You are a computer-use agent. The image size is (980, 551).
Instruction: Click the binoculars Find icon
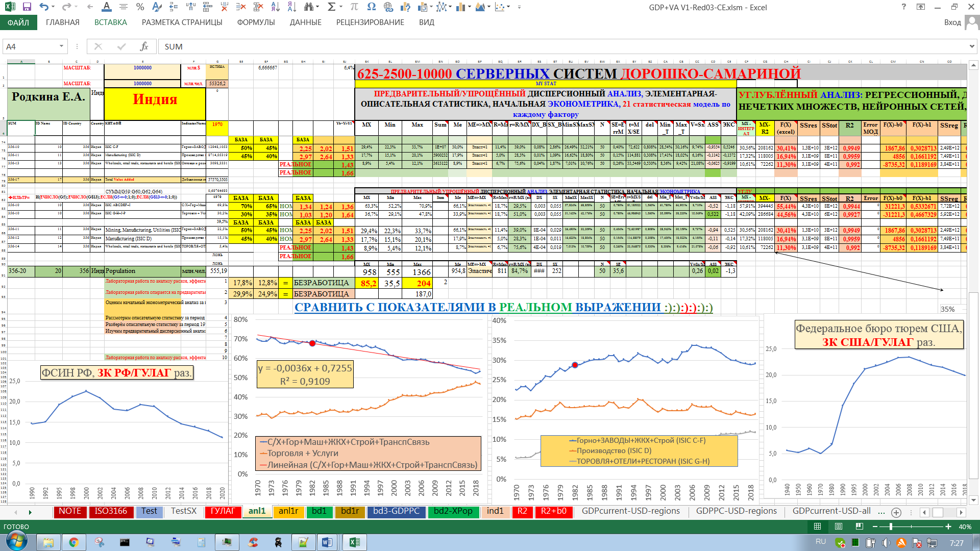[x=308, y=7]
